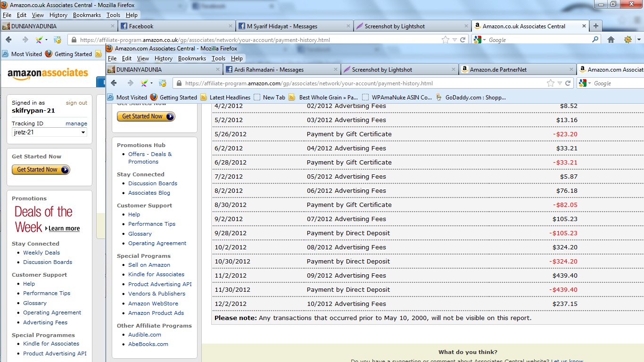The height and width of the screenshot is (362, 644).
Task: Open AbeBooks.com affiliate link
Action: click(148, 344)
